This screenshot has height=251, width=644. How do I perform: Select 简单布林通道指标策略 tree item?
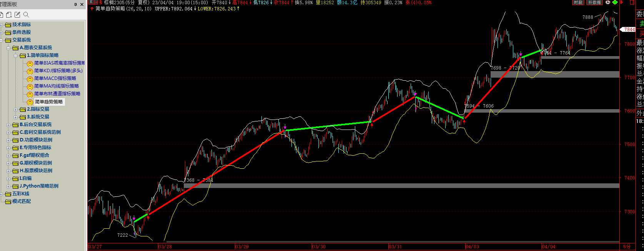(57, 94)
